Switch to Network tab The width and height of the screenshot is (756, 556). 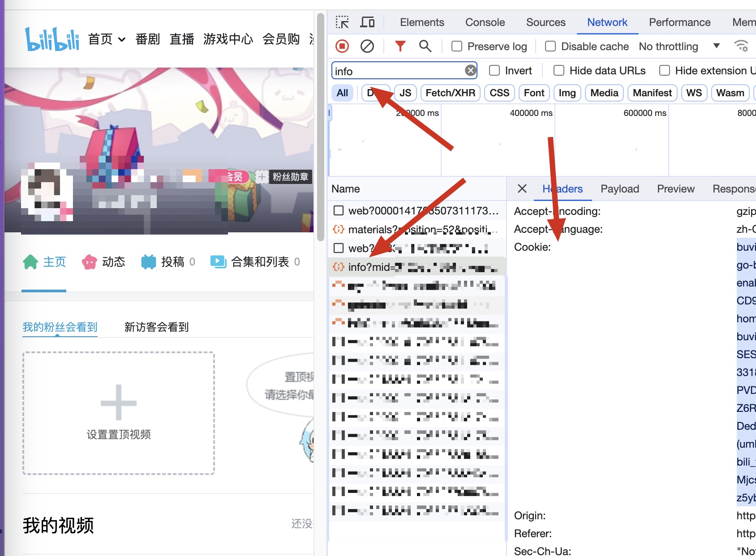coord(607,22)
